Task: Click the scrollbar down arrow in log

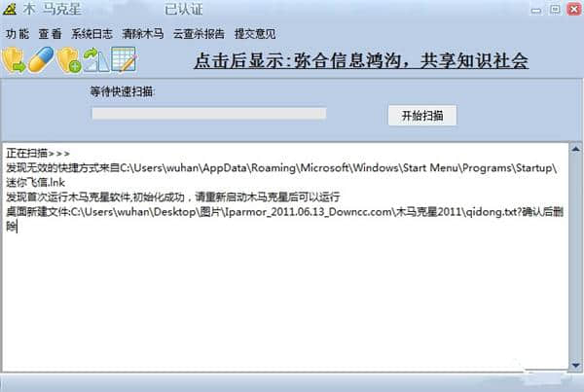Action: tap(575, 365)
